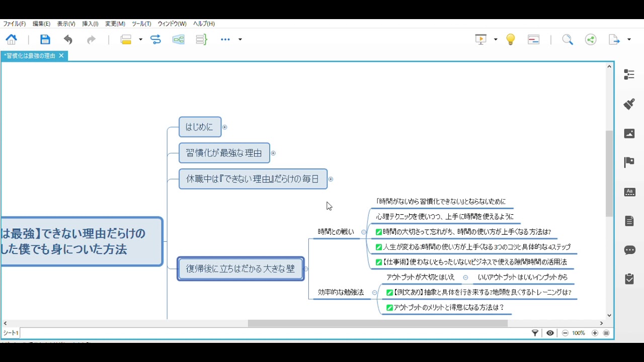Switch to the シート1 sheet tab
This screenshot has height=362, width=644.
click(x=11, y=333)
